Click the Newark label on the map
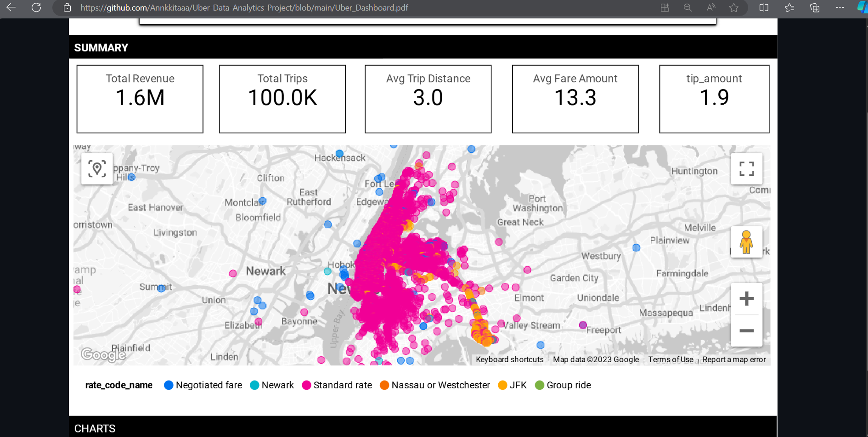This screenshot has width=868, height=437. coord(265,271)
